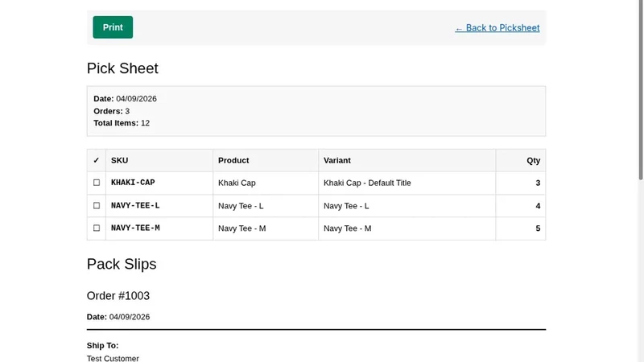Click the Order #1003 heading

pos(118,296)
